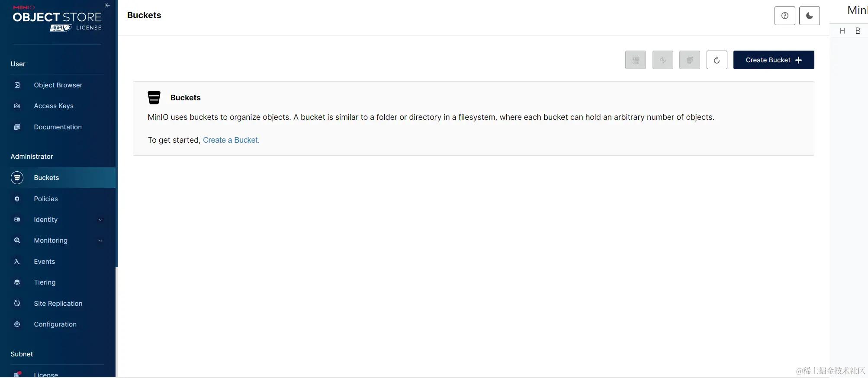Expand the Monitoring submenu chevron
The width and height of the screenshot is (868, 378).
pyautogui.click(x=100, y=240)
